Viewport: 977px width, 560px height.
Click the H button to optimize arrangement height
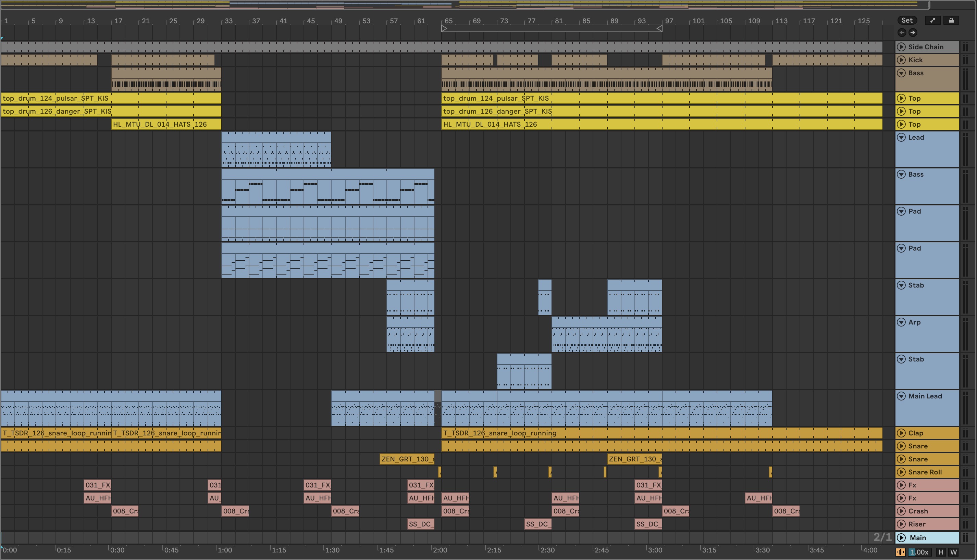click(x=941, y=552)
